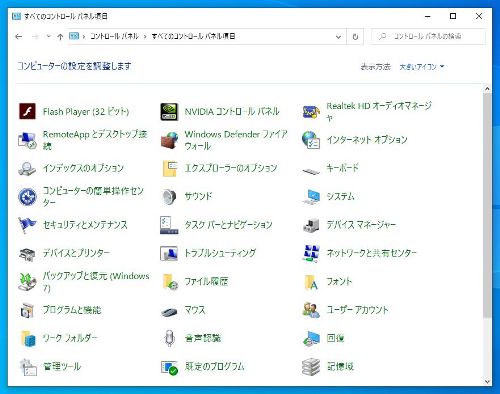Screen dimensions: 500x394
Task: Open the マウス icon
Action: pos(169,312)
